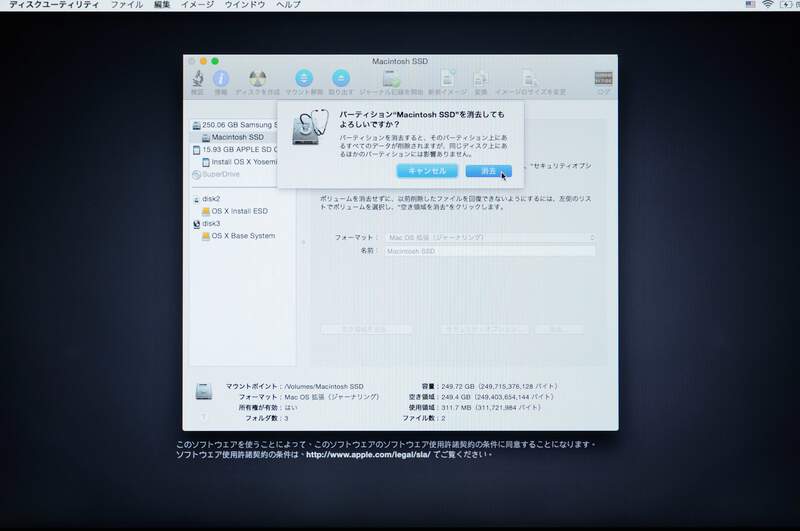Click the disk3 disk image icon in sidebar
This screenshot has height=531, width=800.
[196, 224]
